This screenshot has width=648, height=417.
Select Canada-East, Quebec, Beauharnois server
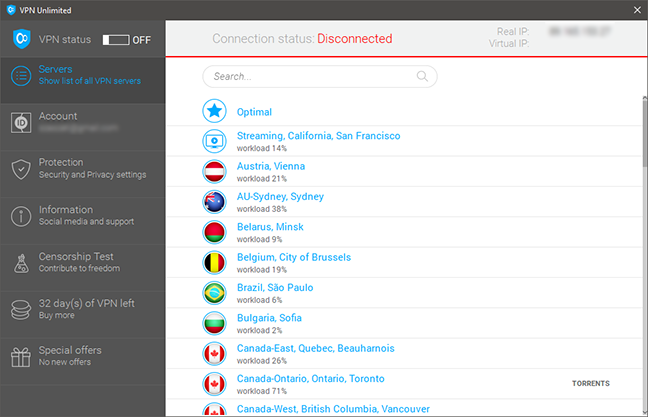pos(406,354)
